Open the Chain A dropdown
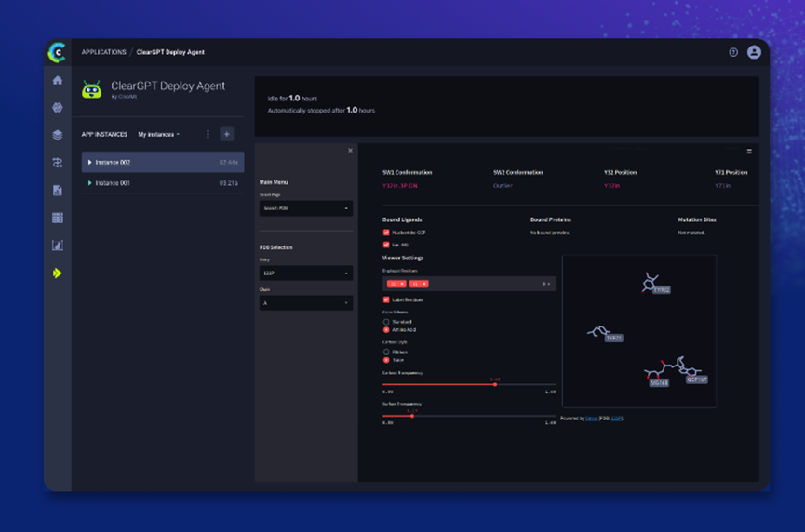 306,302
